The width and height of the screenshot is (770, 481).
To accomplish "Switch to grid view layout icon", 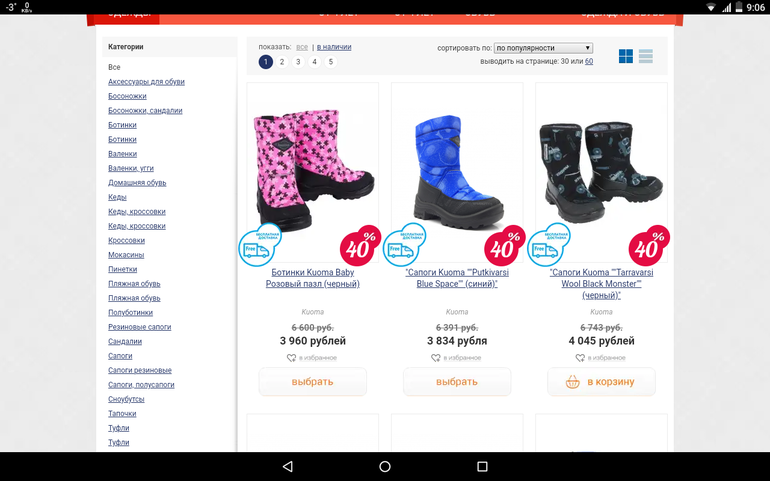I will click(x=626, y=56).
